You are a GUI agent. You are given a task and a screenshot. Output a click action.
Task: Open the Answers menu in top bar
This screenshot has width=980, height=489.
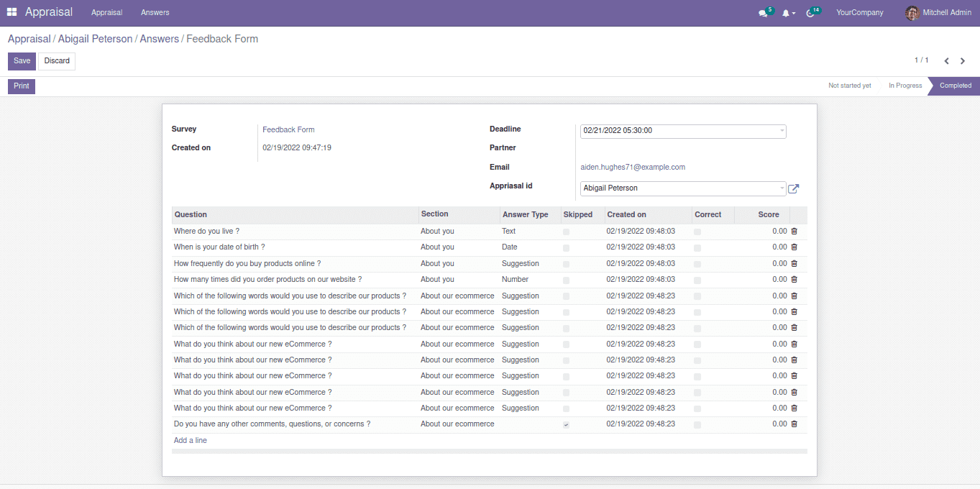point(155,12)
